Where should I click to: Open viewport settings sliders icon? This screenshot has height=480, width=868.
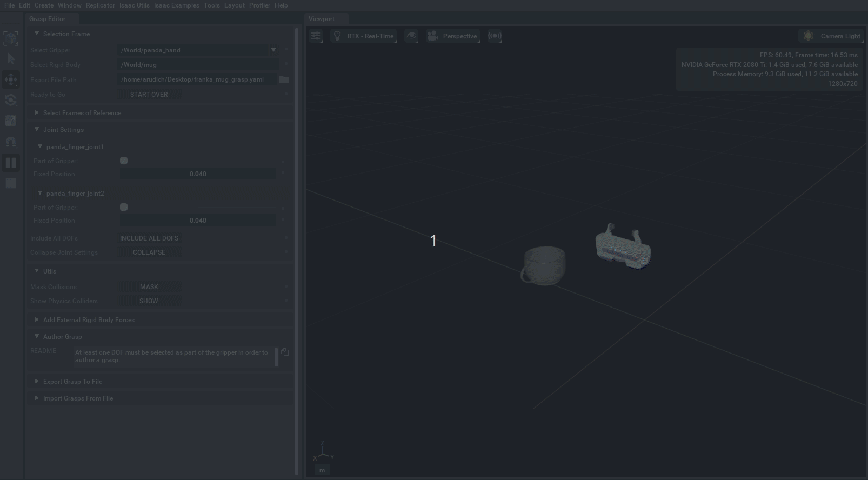coord(316,36)
